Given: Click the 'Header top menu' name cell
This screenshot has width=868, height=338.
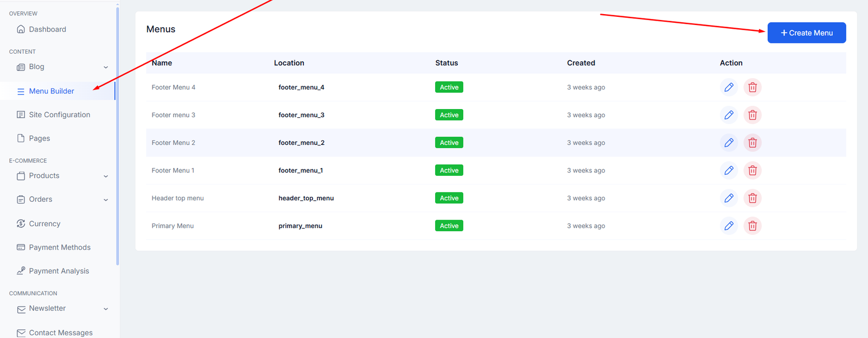Looking at the screenshot, I should pyautogui.click(x=178, y=198).
